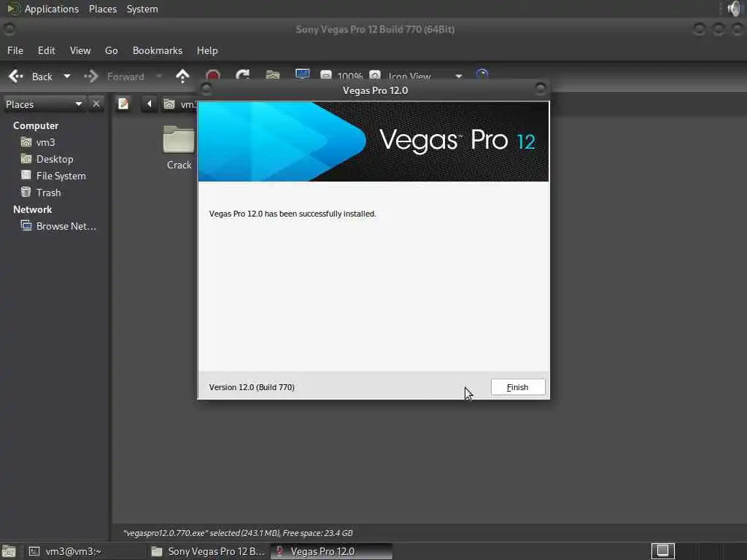Go Back in the file manager
The width and height of the screenshot is (747, 560).
point(31,76)
